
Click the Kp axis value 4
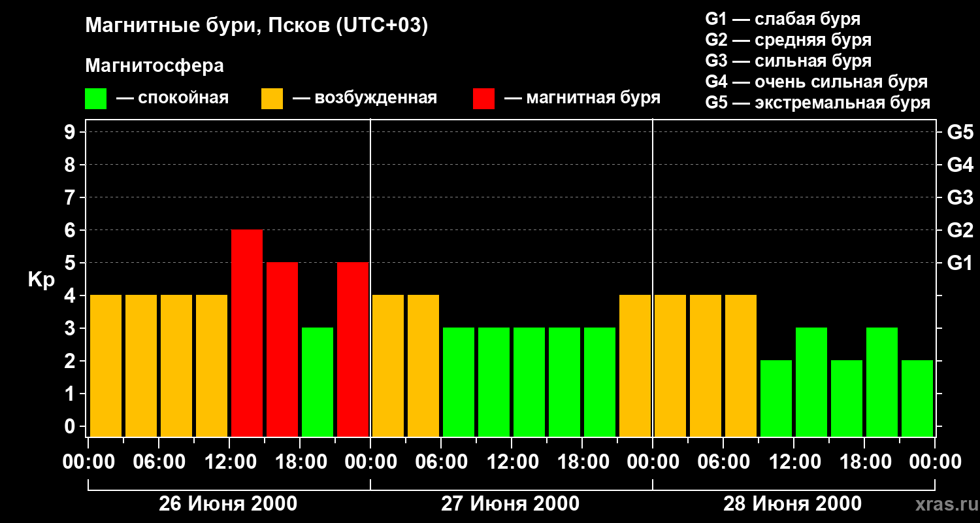[x=71, y=295]
